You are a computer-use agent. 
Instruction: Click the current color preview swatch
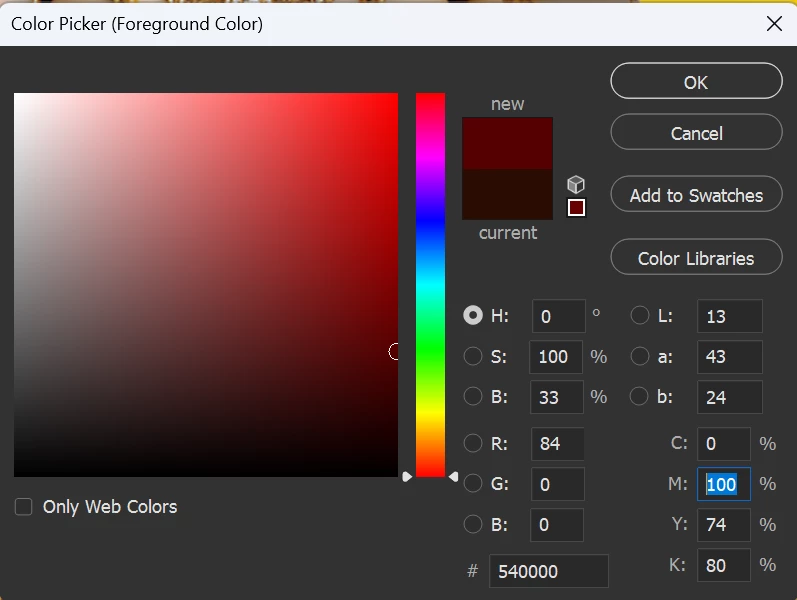[x=507, y=194]
